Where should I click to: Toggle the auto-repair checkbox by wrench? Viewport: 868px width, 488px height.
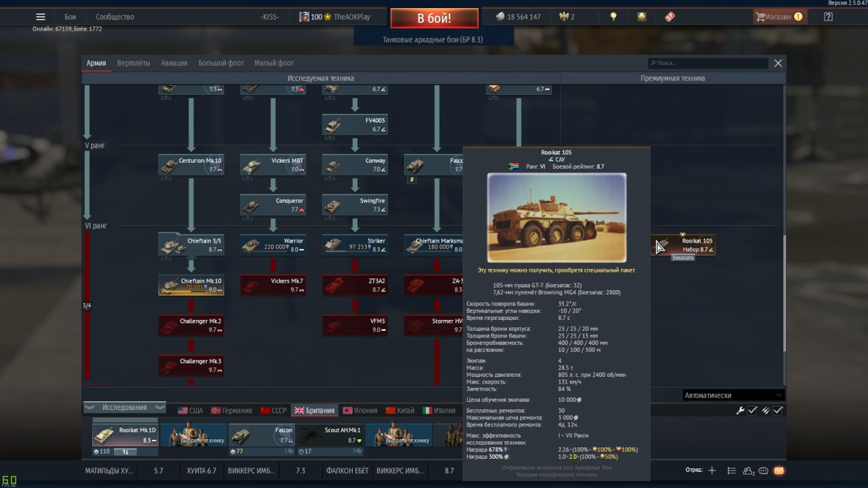click(x=752, y=411)
